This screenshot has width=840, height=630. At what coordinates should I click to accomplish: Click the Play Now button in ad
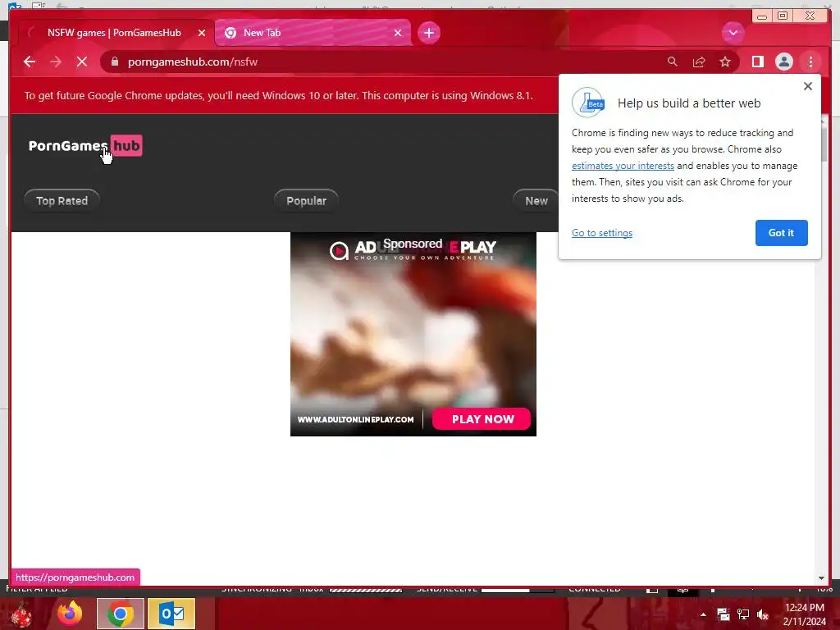(x=482, y=419)
